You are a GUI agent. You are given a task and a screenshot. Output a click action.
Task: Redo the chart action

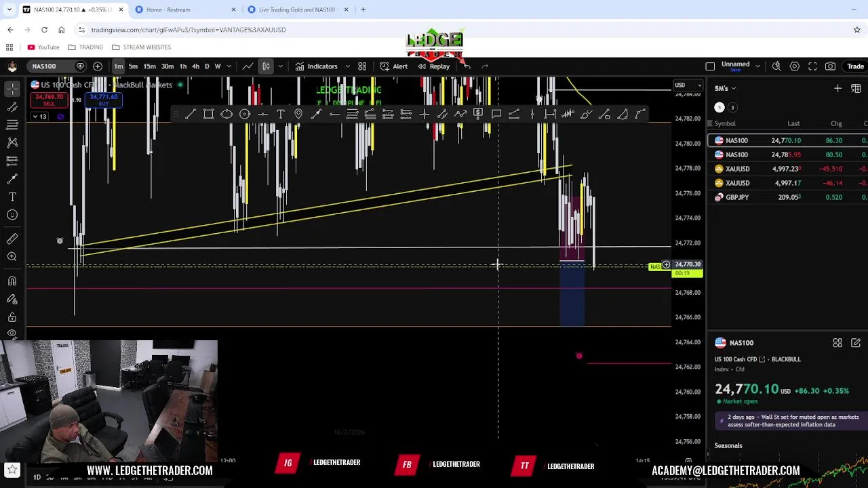point(485,66)
